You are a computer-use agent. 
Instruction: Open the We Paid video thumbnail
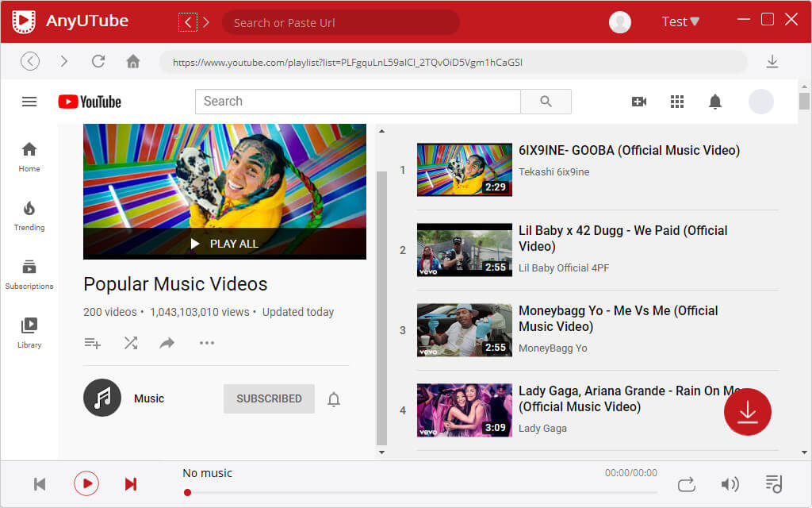pyautogui.click(x=465, y=250)
